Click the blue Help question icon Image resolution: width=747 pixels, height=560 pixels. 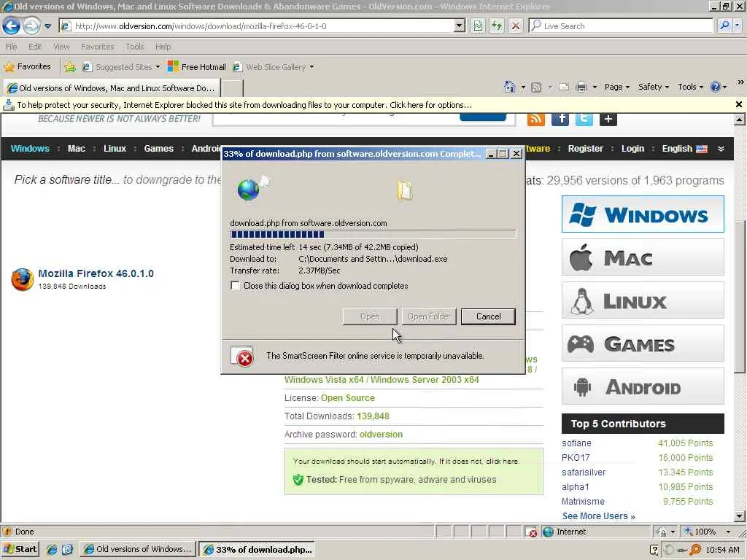(715, 87)
